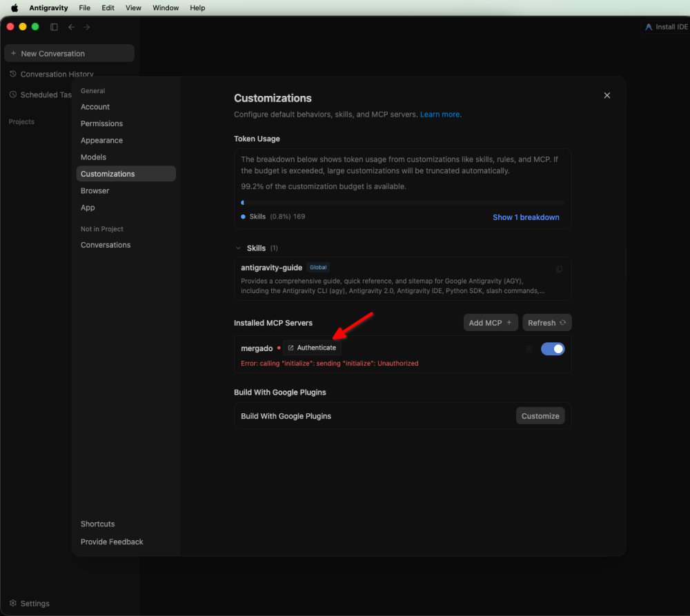
Task: Authenticate the mergado MCP server
Action: pos(312,348)
